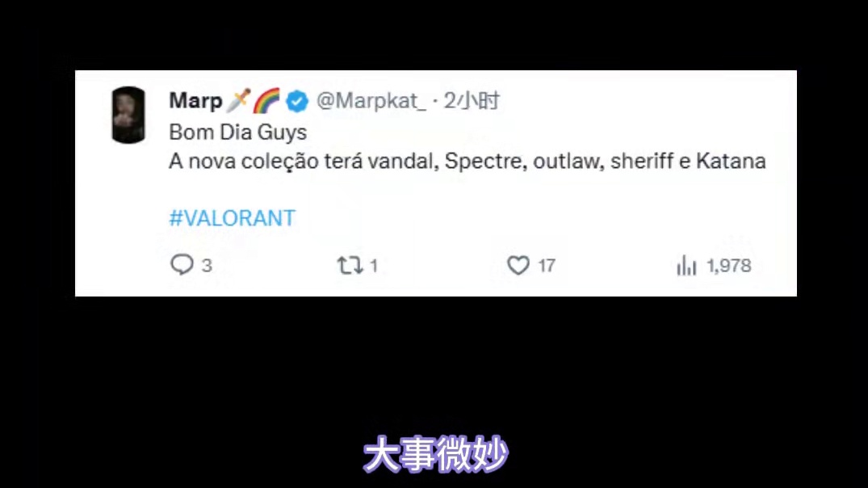Like the tweet with the heart icon
868x488 pixels.
[518, 265]
